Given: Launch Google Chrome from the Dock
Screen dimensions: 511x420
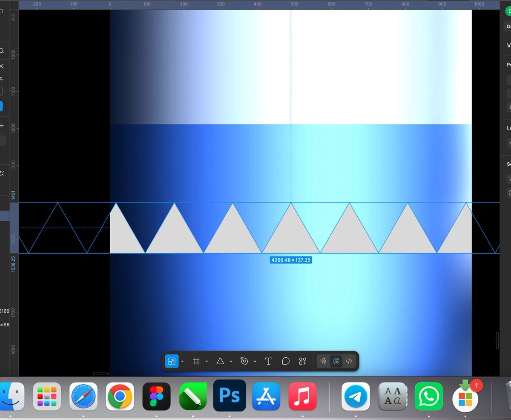Looking at the screenshot, I should click(x=120, y=397).
